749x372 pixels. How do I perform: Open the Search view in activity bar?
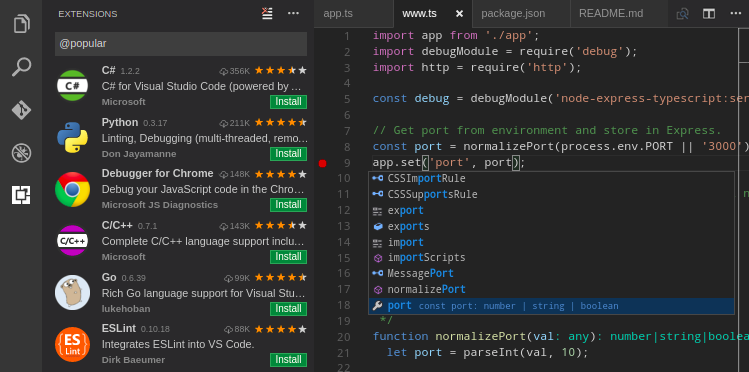tap(21, 67)
